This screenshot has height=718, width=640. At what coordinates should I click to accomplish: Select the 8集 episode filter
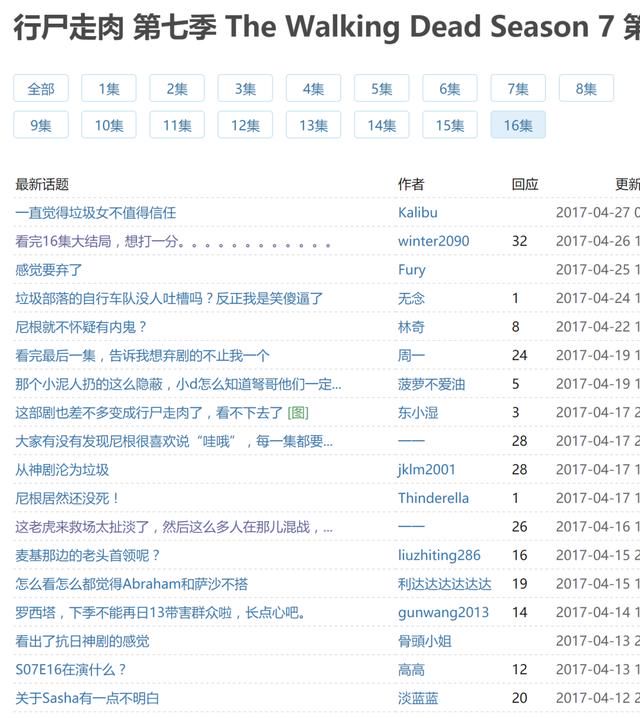click(x=586, y=88)
